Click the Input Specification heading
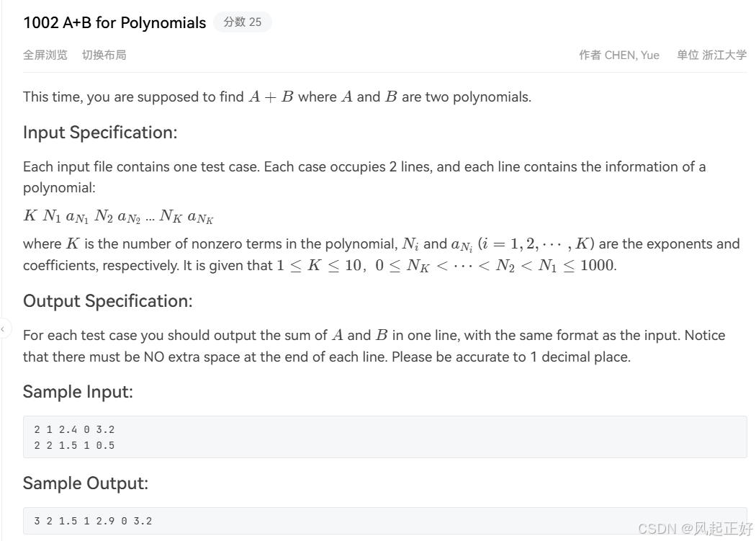This screenshot has height=541, width=756. pyautogui.click(x=100, y=133)
